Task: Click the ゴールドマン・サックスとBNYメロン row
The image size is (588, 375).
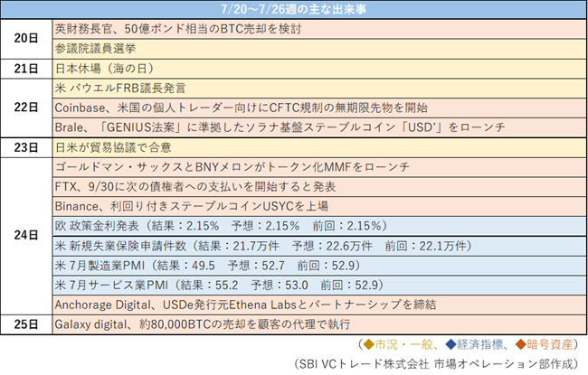Action: 319,167
